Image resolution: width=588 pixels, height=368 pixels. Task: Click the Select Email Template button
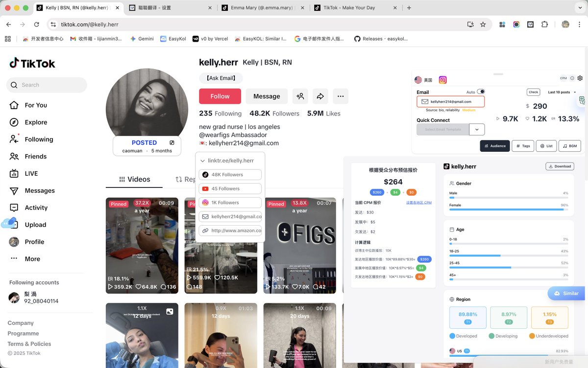443,129
